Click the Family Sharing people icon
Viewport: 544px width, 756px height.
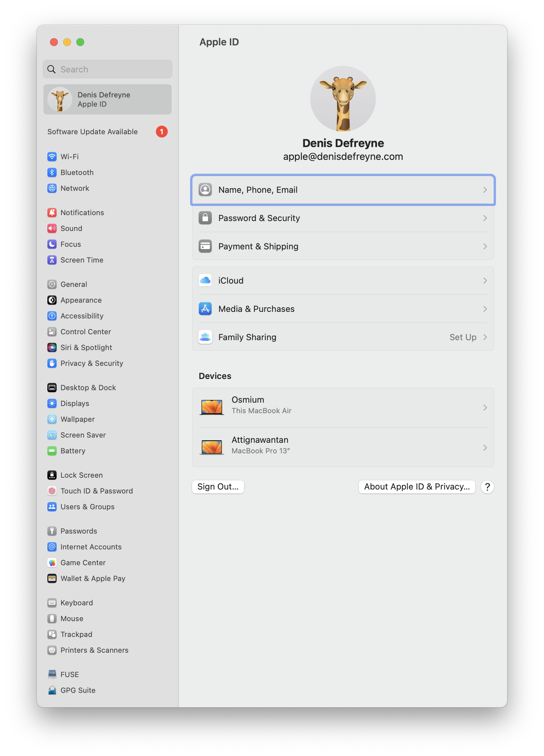(x=205, y=337)
